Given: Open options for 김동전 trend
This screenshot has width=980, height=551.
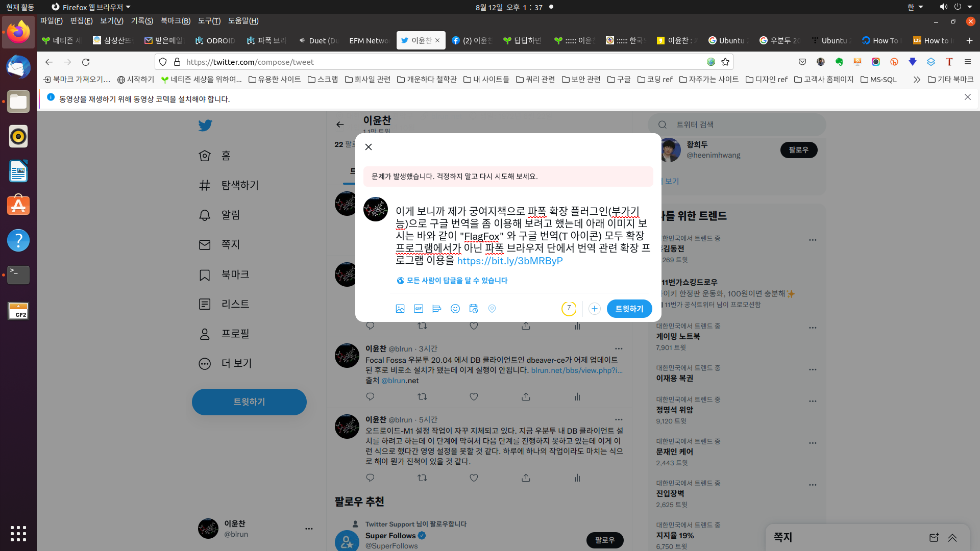Looking at the screenshot, I should coord(813,240).
